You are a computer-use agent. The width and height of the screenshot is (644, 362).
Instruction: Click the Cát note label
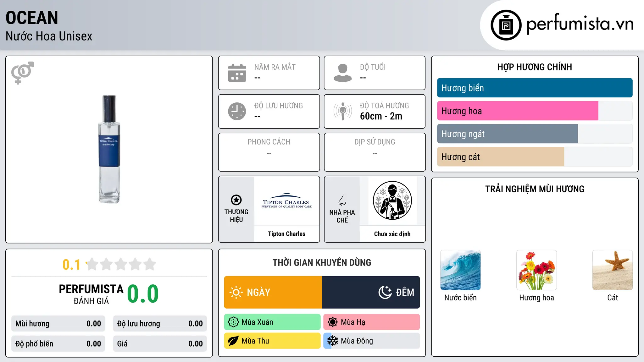tap(613, 298)
